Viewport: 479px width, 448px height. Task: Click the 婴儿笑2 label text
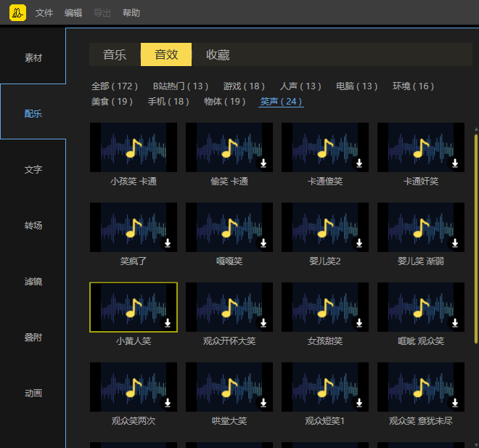pyautogui.click(x=325, y=261)
